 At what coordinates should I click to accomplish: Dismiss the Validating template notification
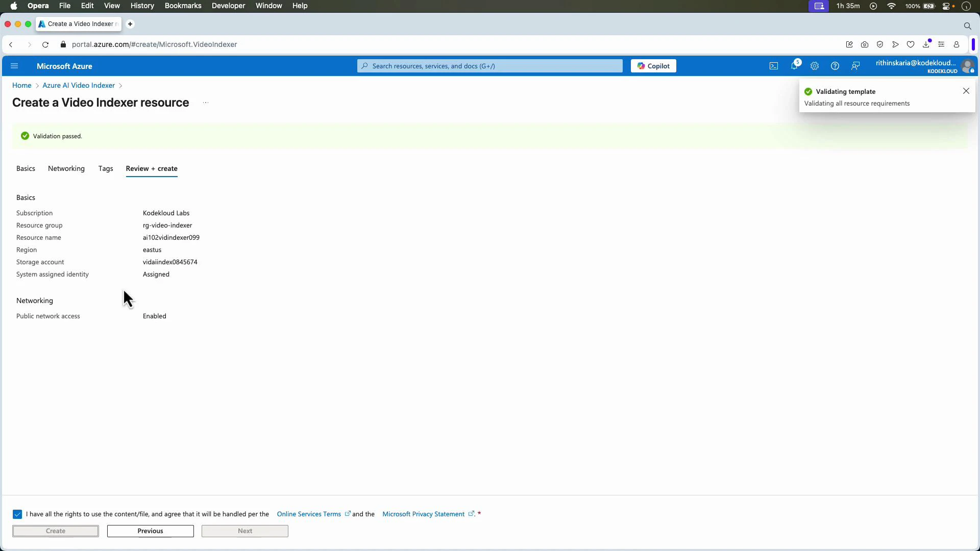coord(966,91)
